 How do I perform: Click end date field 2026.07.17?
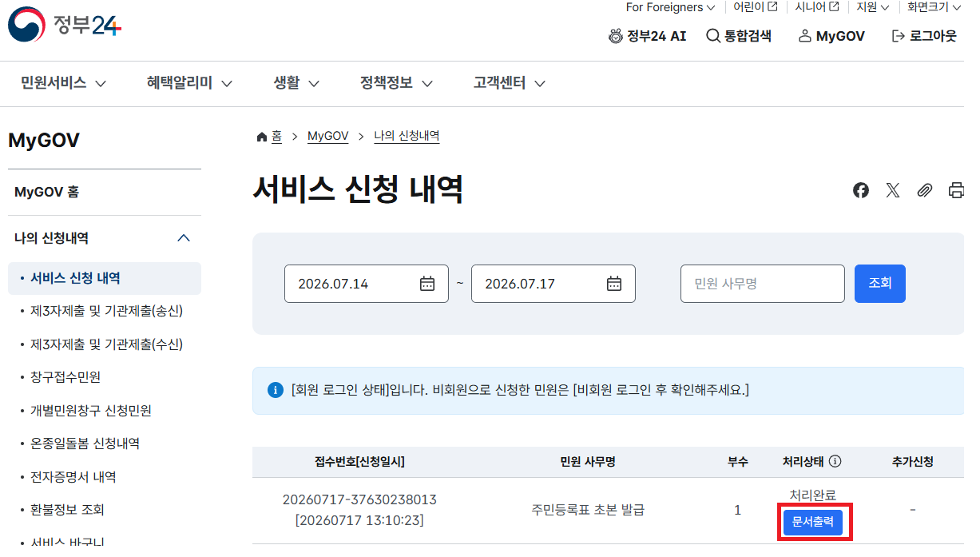pyautogui.click(x=553, y=284)
